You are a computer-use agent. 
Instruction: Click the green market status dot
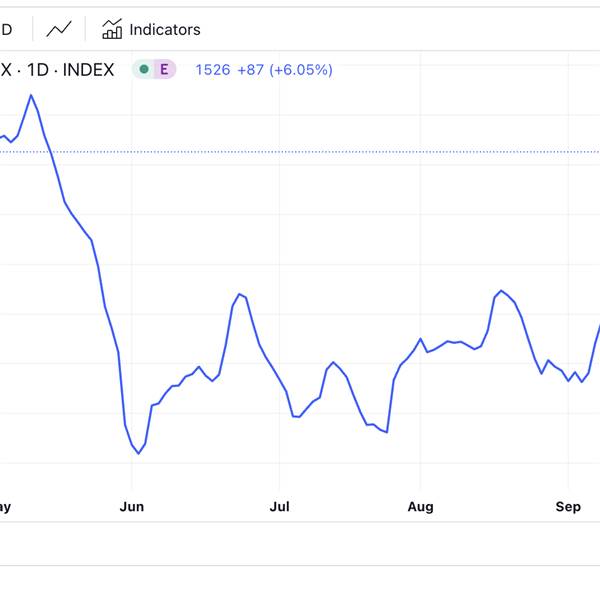point(144,69)
